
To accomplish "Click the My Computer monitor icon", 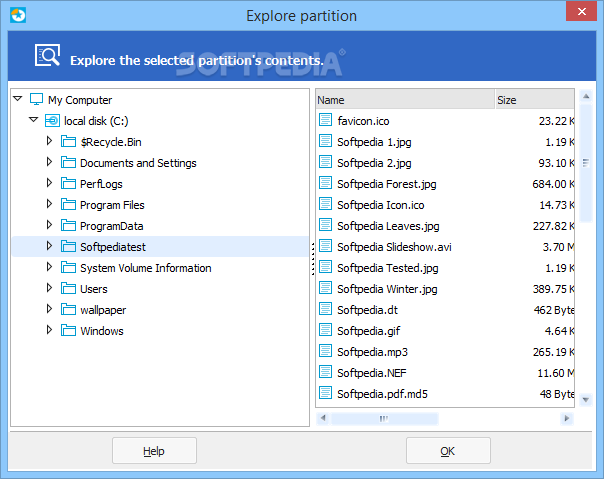I will [36, 99].
